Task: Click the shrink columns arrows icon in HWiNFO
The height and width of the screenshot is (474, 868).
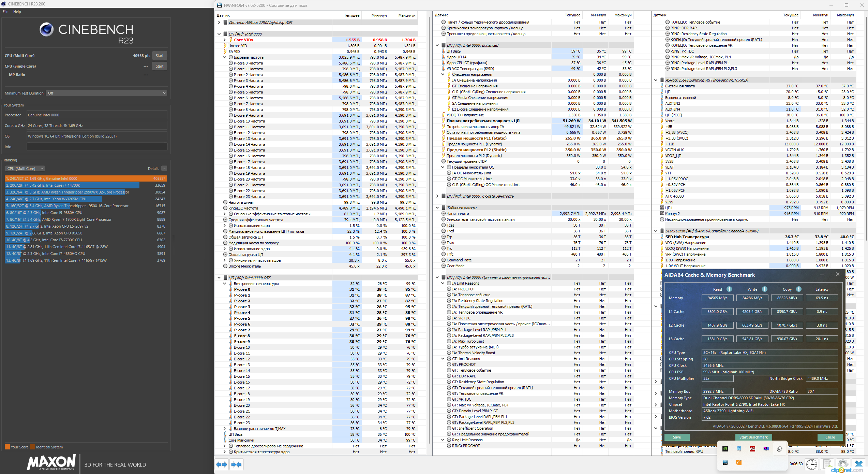Action: [236, 464]
